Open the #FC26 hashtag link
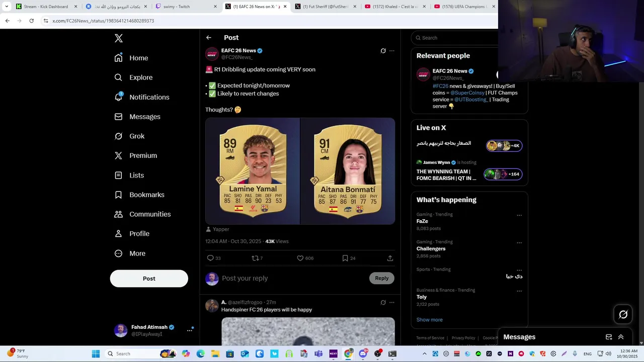This screenshot has height=362, width=644. point(440,86)
